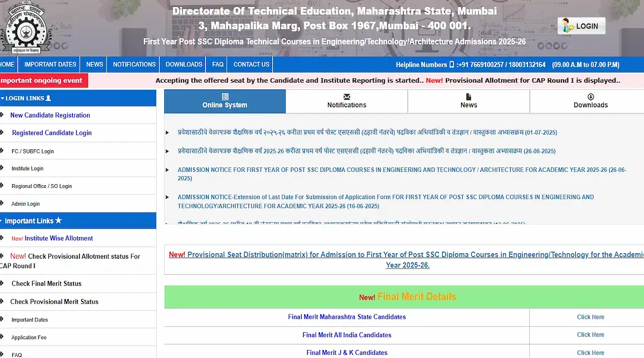The height and width of the screenshot is (358, 644).
Task: Open Final Merit Maharashtra State Candidates link
Action: tap(347, 317)
